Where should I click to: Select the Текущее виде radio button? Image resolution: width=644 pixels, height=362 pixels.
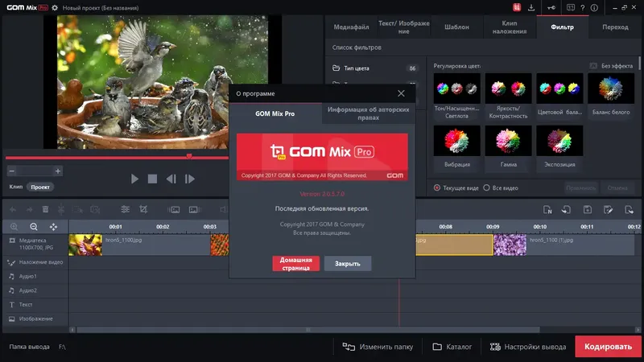click(437, 187)
